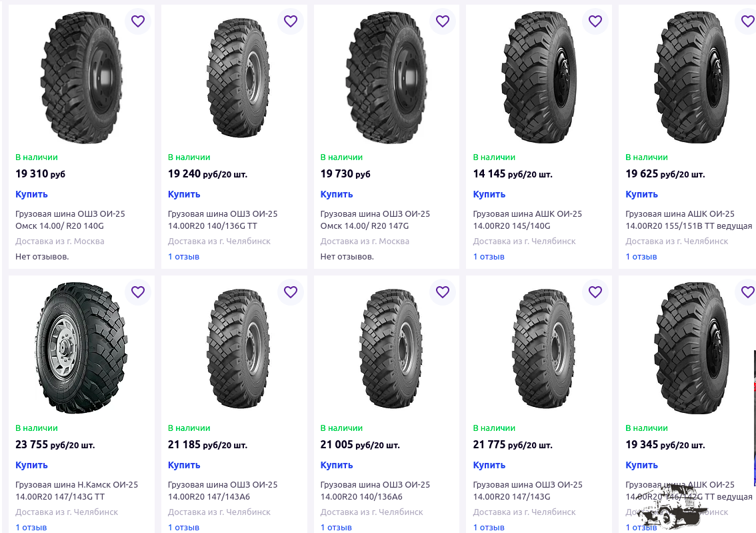Click heart icon on 19 730 руб tire
This screenshot has height=533, width=756.
pyautogui.click(x=443, y=21)
